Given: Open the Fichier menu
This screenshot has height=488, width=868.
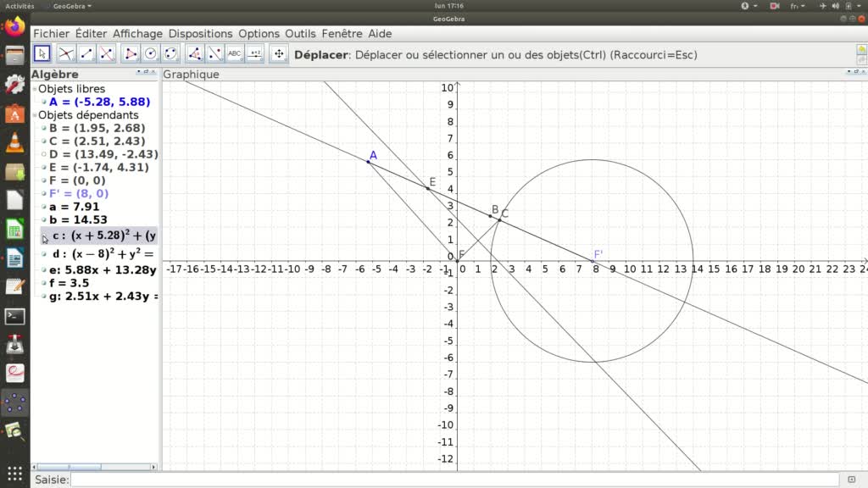Looking at the screenshot, I should 51,34.
